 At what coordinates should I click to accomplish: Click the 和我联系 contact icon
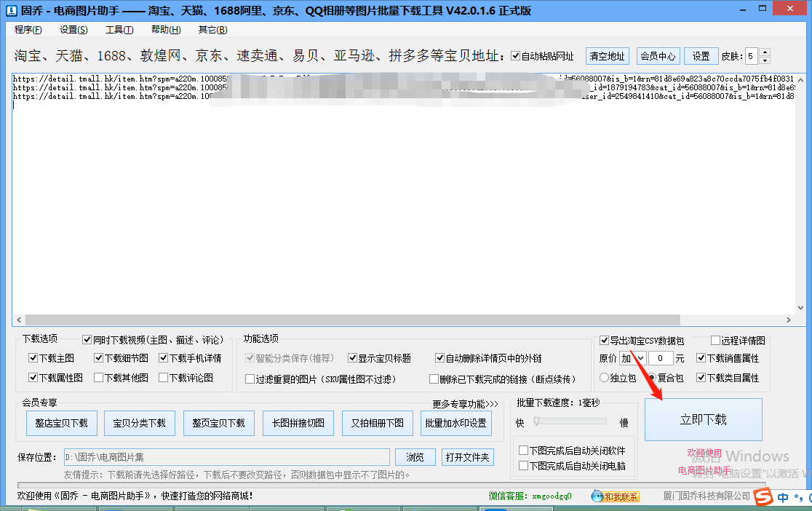[x=616, y=496]
